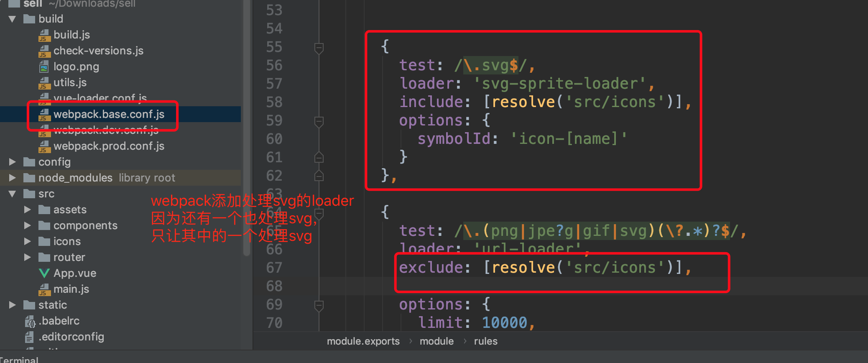Open main.js in src folder
The width and height of the screenshot is (868, 363).
pyautogui.click(x=71, y=289)
